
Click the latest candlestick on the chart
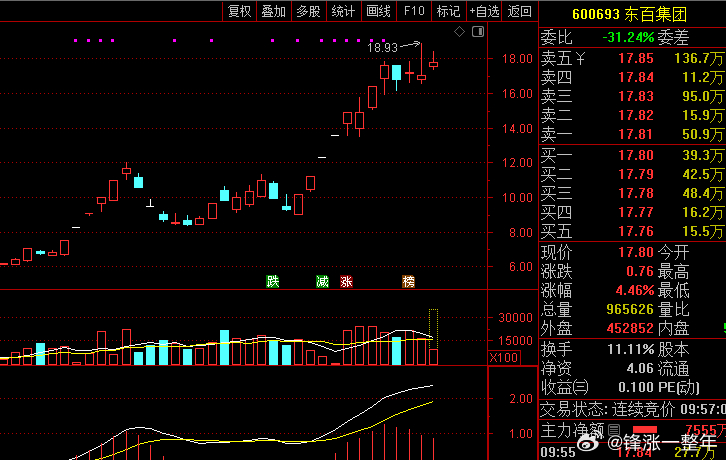(433, 64)
